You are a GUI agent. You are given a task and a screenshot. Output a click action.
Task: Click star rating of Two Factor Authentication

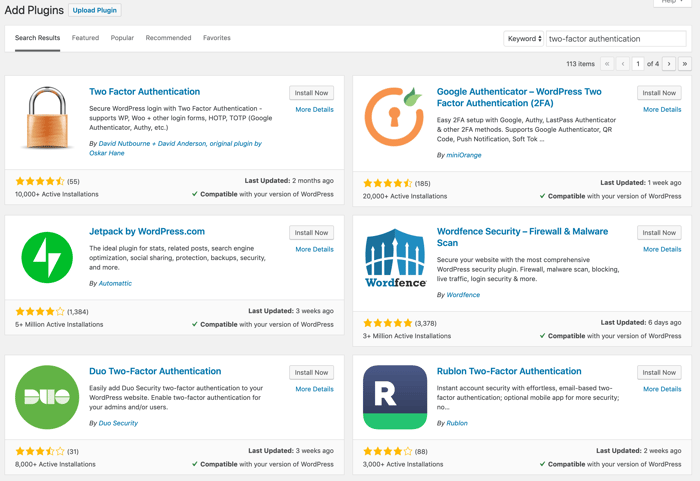click(x=40, y=181)
